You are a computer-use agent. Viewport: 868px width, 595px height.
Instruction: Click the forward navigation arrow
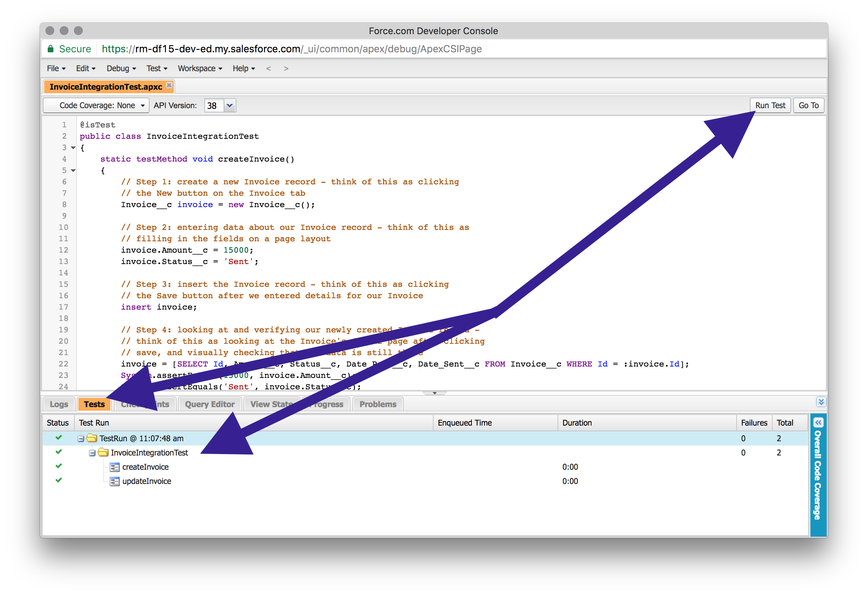[x=286, y=68]
